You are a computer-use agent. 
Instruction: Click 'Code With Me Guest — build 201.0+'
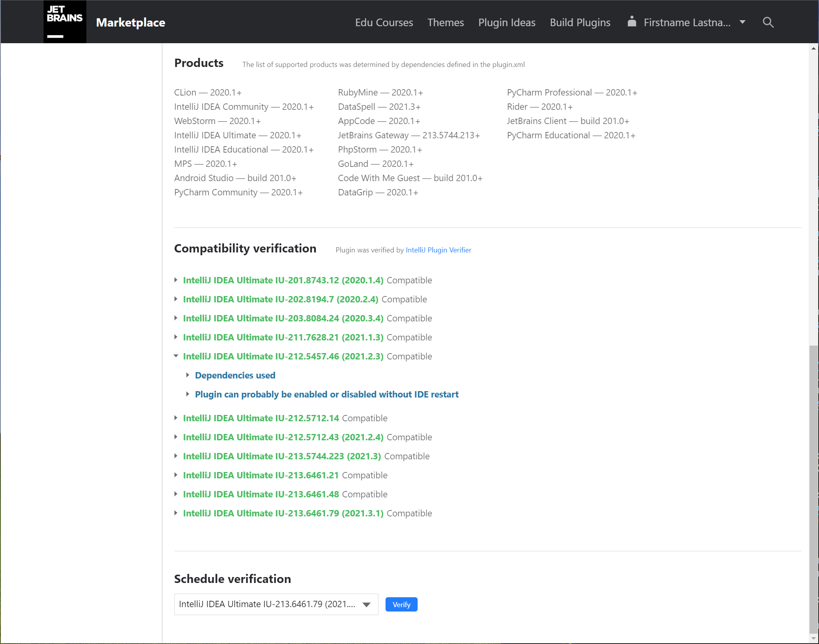[x=410, y=178]
